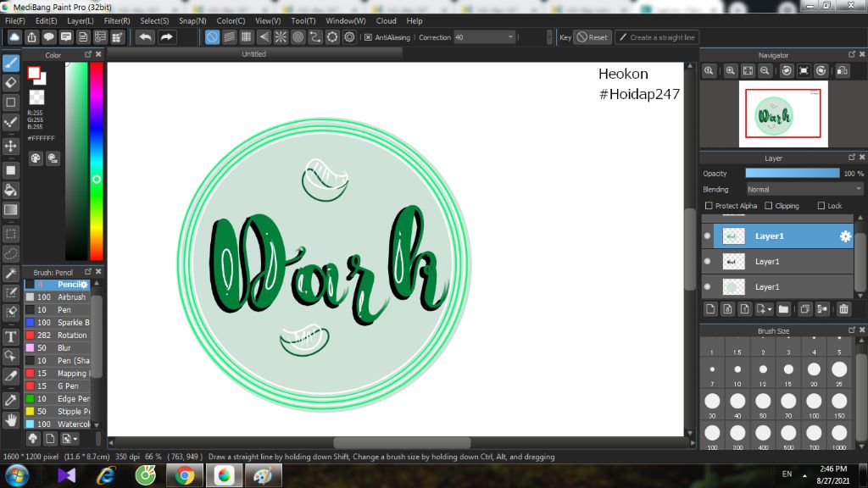Hide the selected top Layer1
The height and width of the screenshot is (488, 868).
tap(707, 236)
